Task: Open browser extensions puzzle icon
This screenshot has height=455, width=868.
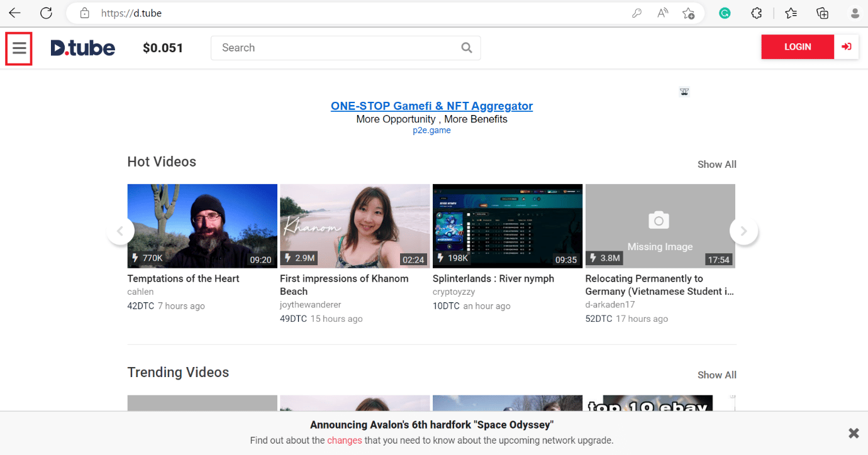Action: 757,13
